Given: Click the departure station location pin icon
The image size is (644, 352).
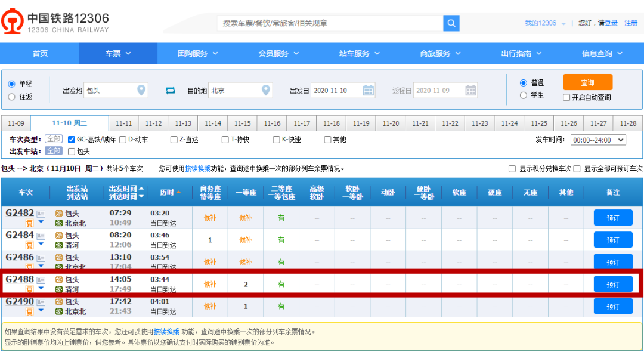Looking at the screenshot, I should coord(141,91).
